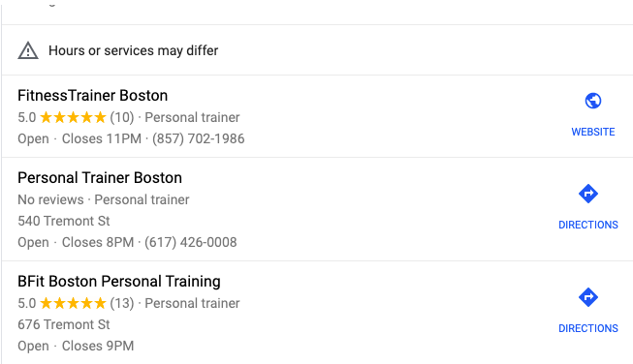Click the (10) review count for FitnessTrainer
633x364 pixels.
122,117
